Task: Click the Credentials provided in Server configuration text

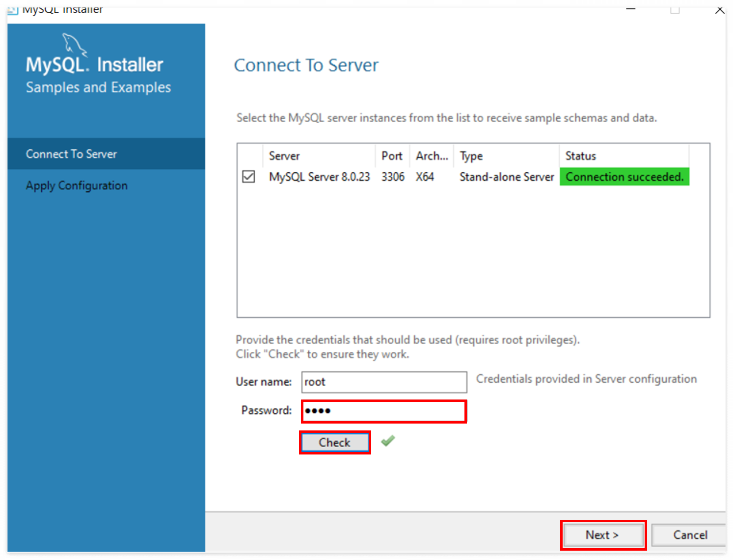Action: click(586, 379)
